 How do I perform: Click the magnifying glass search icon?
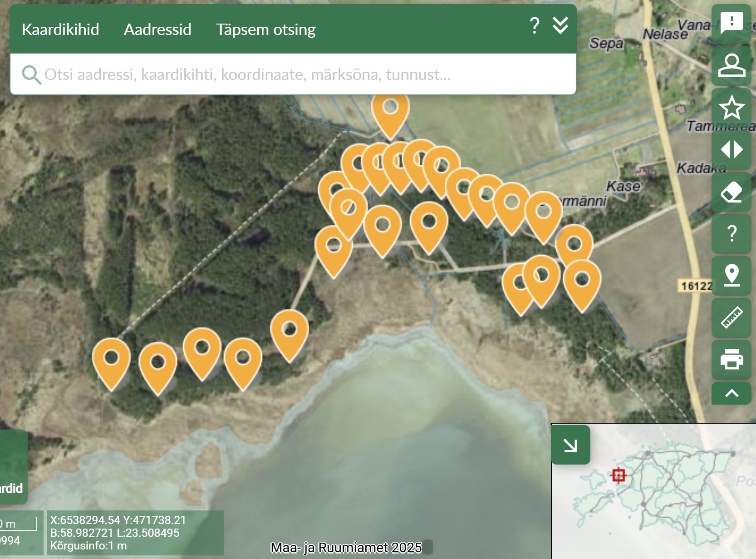31,74
